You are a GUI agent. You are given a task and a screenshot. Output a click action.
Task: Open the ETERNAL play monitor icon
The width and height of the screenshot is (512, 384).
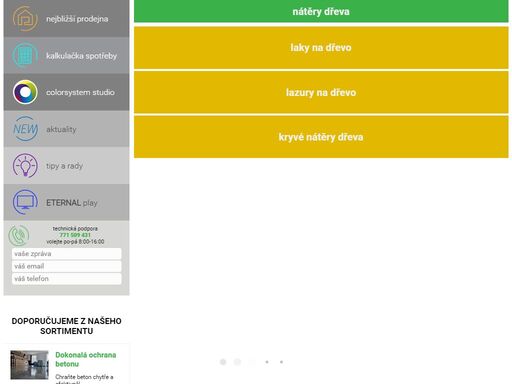click(x=25, y=202)
